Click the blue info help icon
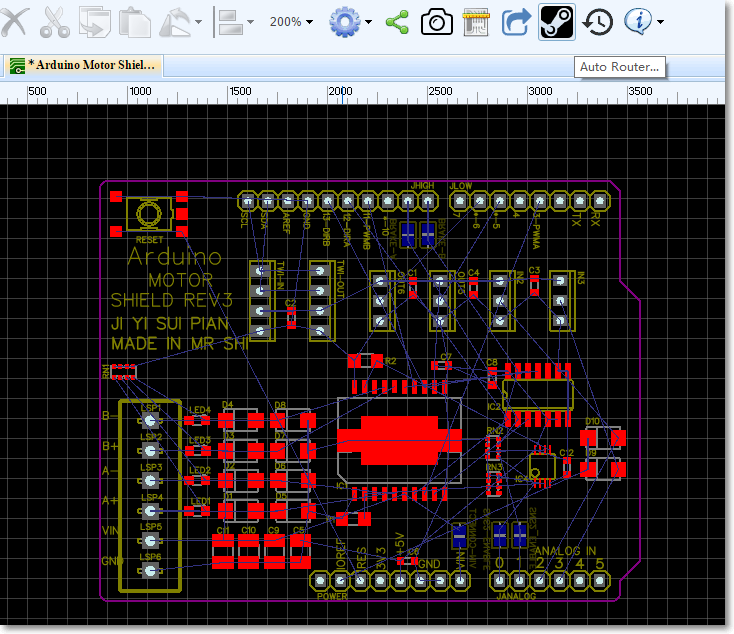734x634 pixels. (x=638, y=22)
